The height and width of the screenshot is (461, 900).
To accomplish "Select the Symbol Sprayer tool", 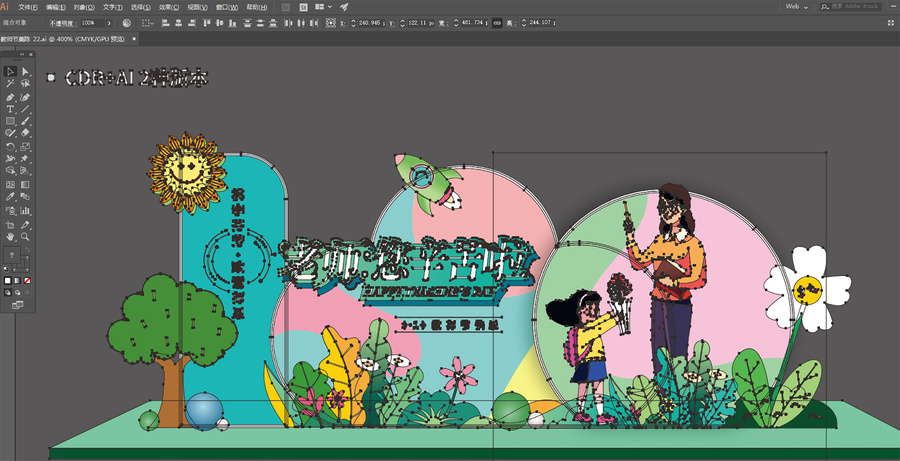I will pos(10,210).
